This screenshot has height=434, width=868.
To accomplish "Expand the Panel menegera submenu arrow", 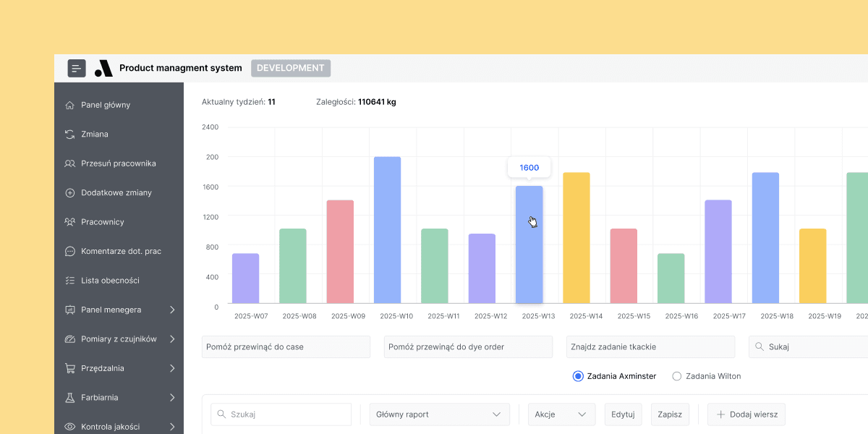I will (172, 310).
